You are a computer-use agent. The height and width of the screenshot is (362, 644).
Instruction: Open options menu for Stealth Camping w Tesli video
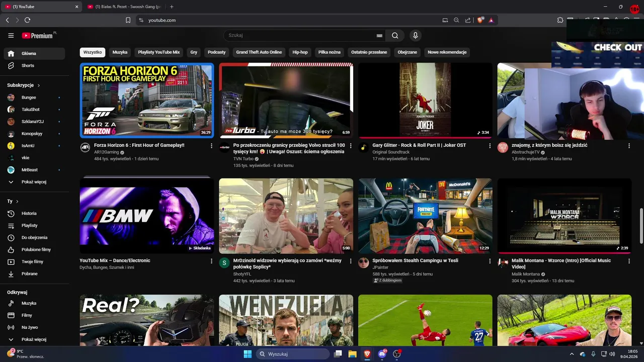490,261
